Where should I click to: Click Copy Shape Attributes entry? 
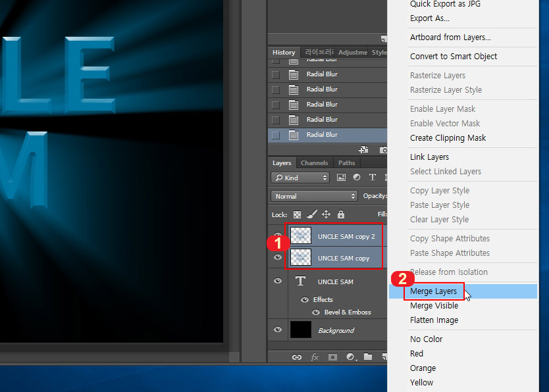pos(463,239)
